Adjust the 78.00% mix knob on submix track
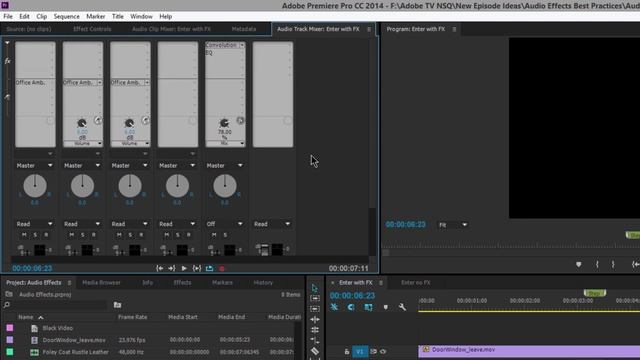640x360 pixels. point(224,123)
